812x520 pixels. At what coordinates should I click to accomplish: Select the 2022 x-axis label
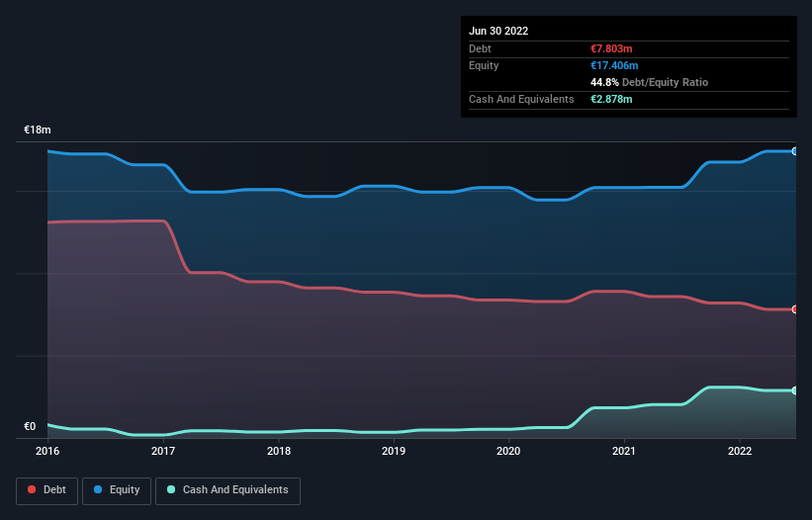click(x=740, y=451)
